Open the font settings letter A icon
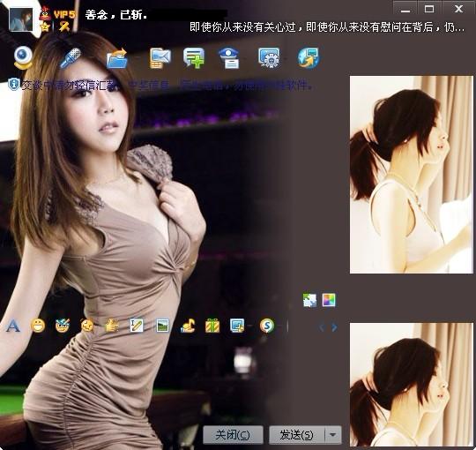Screen dimensions: 476x450 coord(12,326)
